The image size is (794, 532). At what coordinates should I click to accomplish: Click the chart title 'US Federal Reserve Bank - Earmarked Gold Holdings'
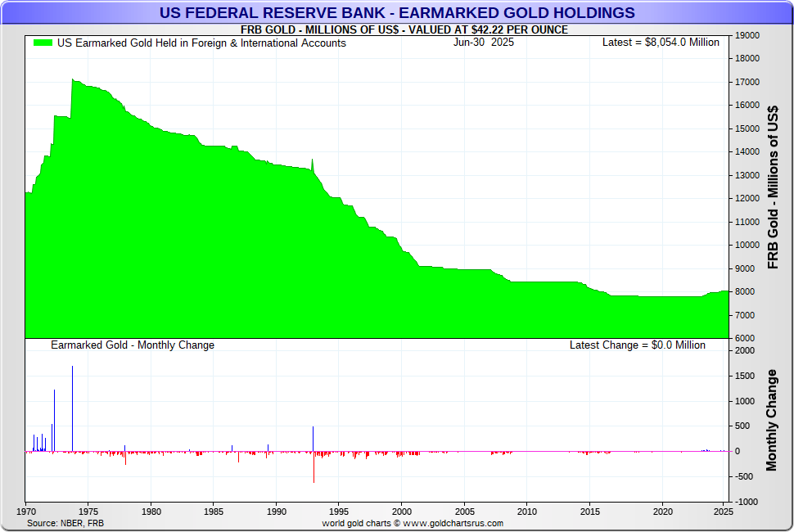pos(397,12)
